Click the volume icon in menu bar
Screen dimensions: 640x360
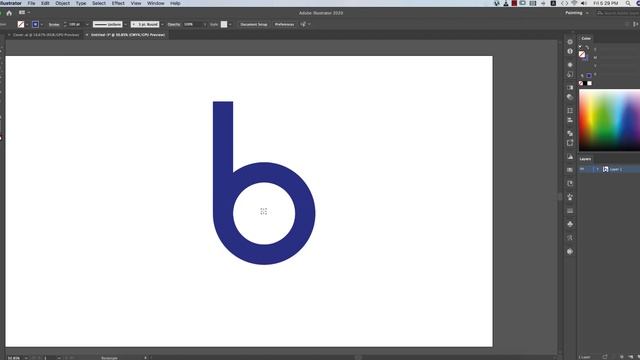point(584,3)
